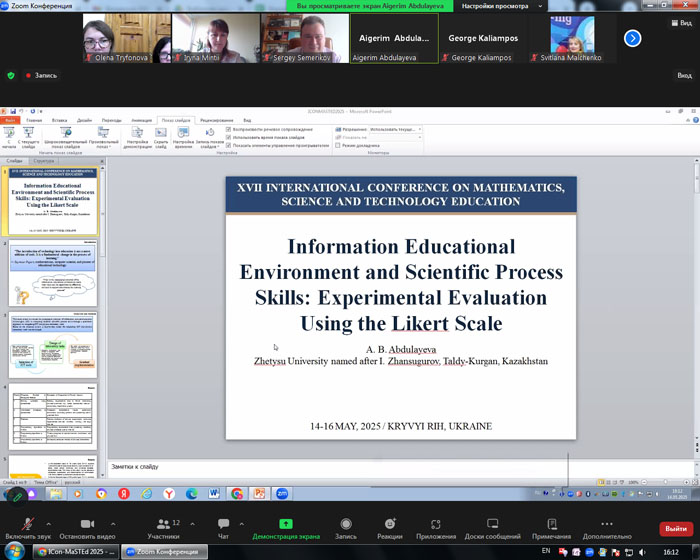Open the Разрешение resolution dropdown

coord(395,129)
